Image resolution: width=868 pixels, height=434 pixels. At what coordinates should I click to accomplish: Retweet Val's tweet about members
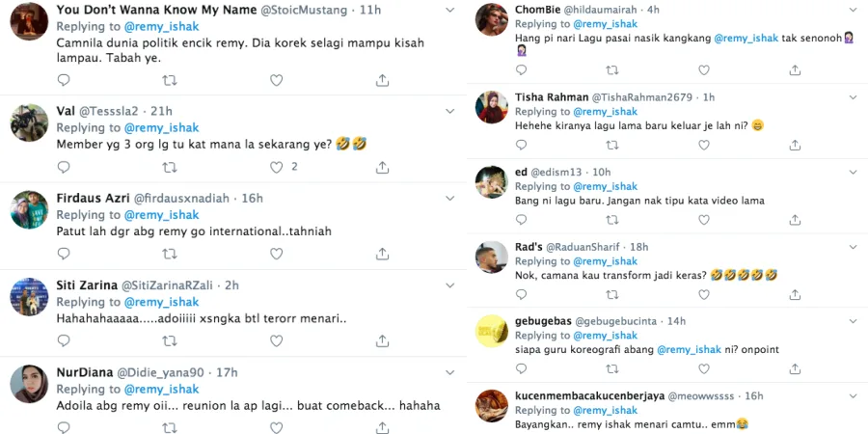(170, 167)
